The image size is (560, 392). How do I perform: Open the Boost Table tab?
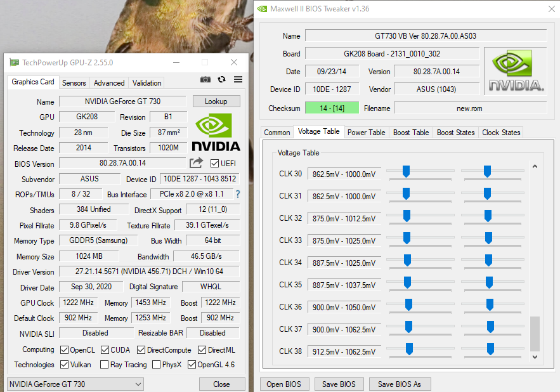pos(411,133)
